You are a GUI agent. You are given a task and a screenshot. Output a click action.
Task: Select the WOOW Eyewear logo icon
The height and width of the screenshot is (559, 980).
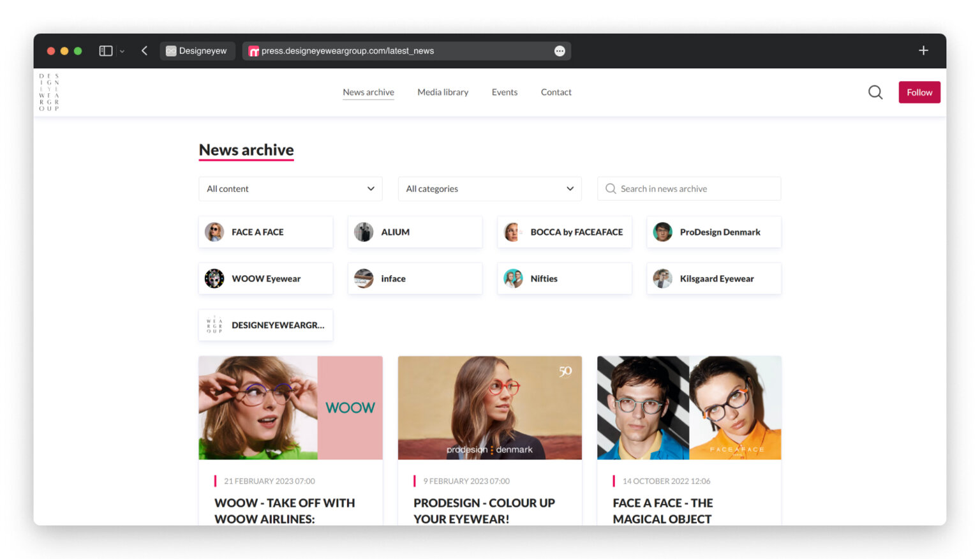click(x=214, y=278)
